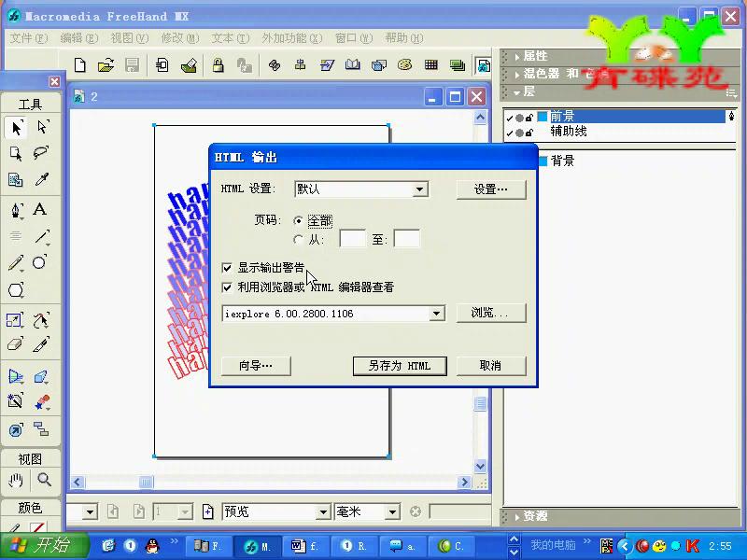Open the 文件 menu
The width and height of the screenshot is (747, 560).
tap(29, 38)
